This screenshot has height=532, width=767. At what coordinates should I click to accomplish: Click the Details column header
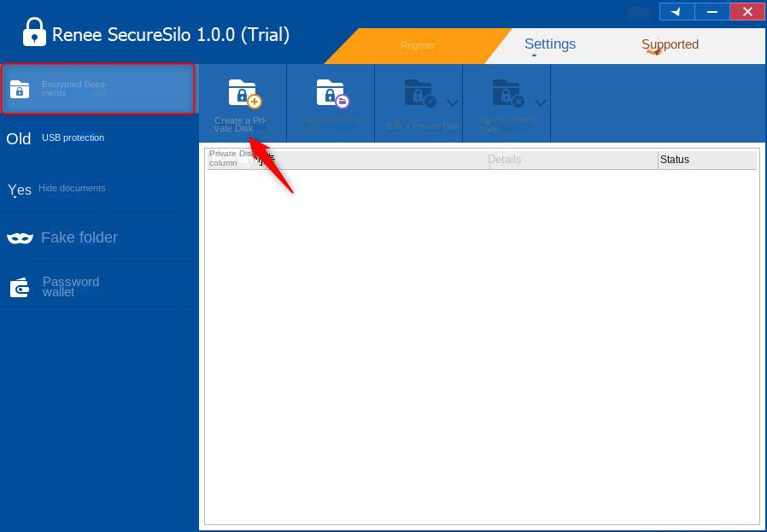tap(504, 160)
